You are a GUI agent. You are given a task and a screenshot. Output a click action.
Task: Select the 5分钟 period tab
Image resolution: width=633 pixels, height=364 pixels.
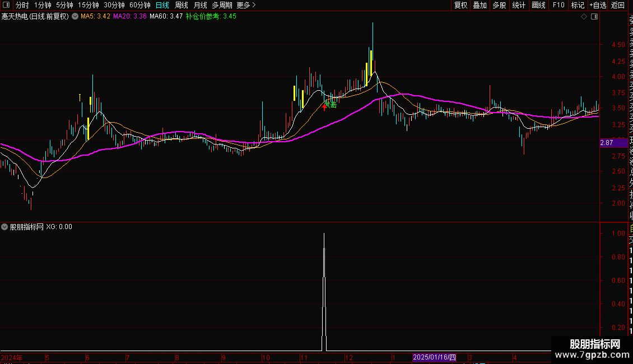coord(64,5)
